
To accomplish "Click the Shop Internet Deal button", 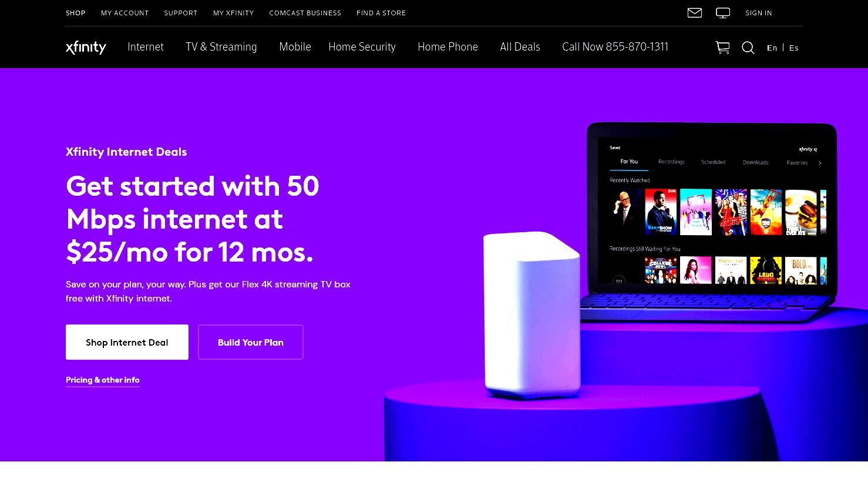I will click(x=127, y=342).
